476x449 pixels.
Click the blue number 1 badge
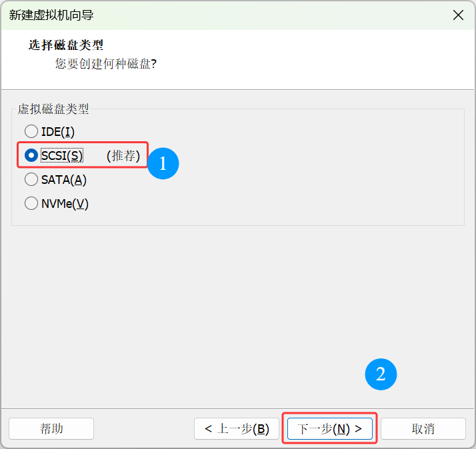click(x=163, y=163)
